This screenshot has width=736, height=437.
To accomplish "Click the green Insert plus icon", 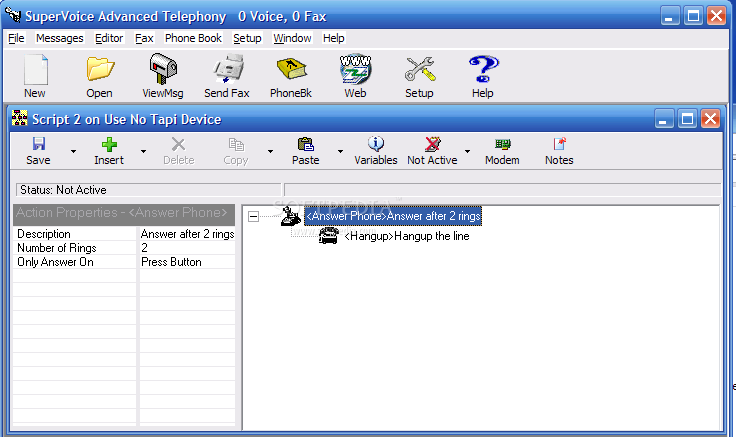I will 109,144.
